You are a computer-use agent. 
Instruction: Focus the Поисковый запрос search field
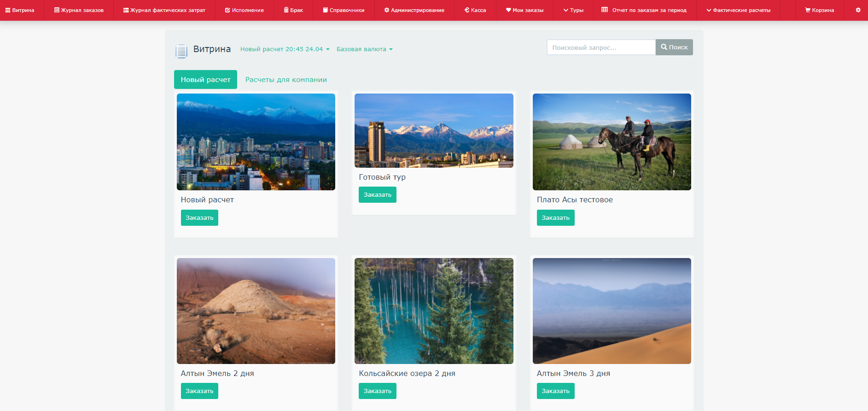point(601,47)
